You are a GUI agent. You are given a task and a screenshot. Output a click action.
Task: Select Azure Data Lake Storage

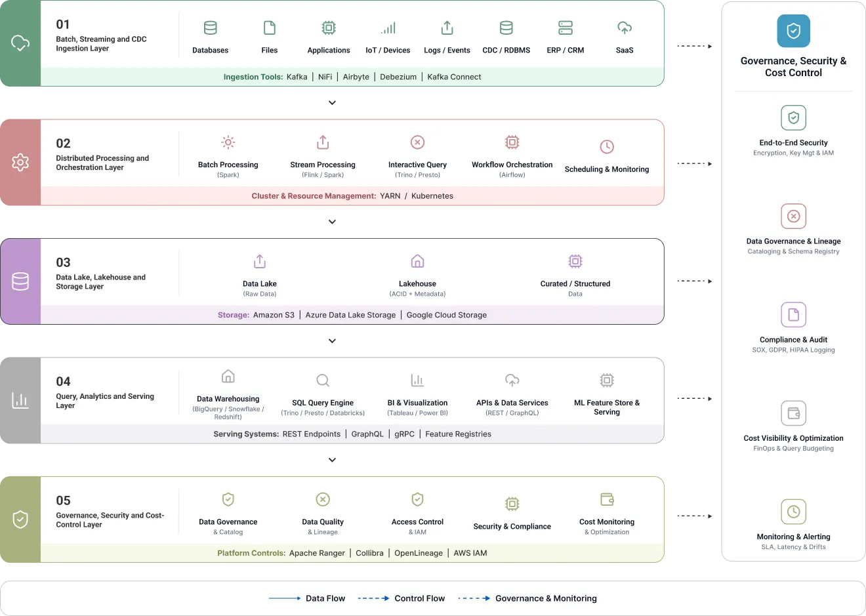tap(350, 315)
